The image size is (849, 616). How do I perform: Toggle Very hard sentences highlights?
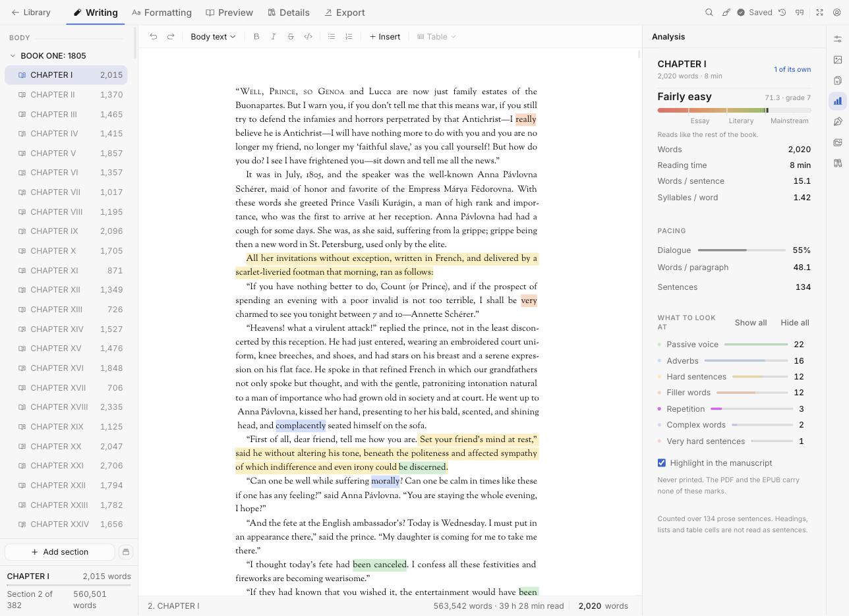coord(734,441)
